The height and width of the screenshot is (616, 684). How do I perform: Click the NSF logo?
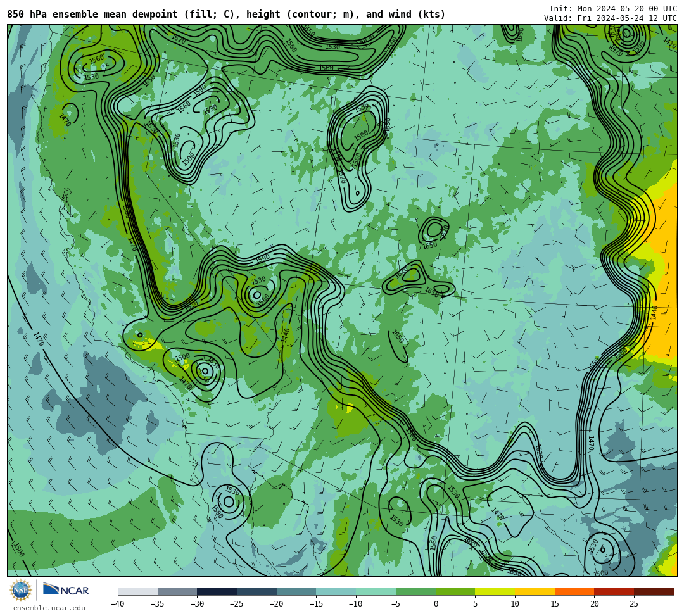[21, 590]
